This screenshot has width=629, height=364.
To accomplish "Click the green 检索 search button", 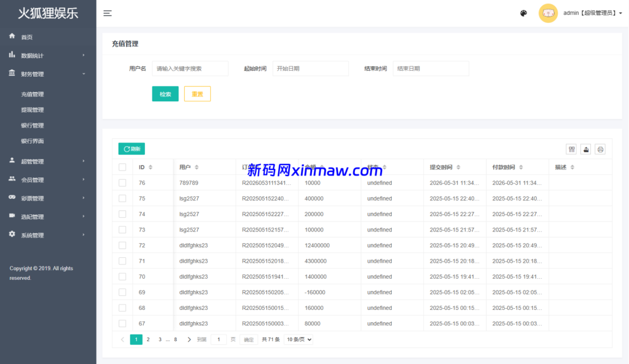I will pos(165,94).
